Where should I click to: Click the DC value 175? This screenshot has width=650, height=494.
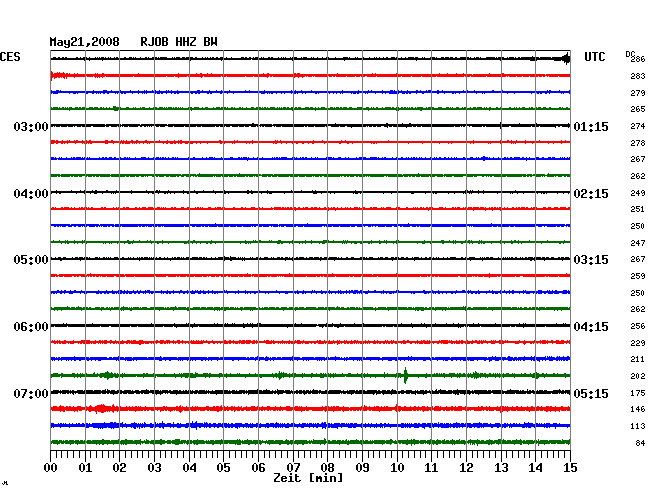click(x=638, y=393)
